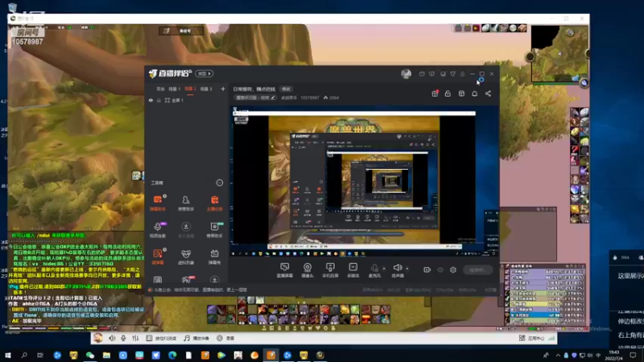Open the PK tool in the toolbox

[x=187, y=279]
